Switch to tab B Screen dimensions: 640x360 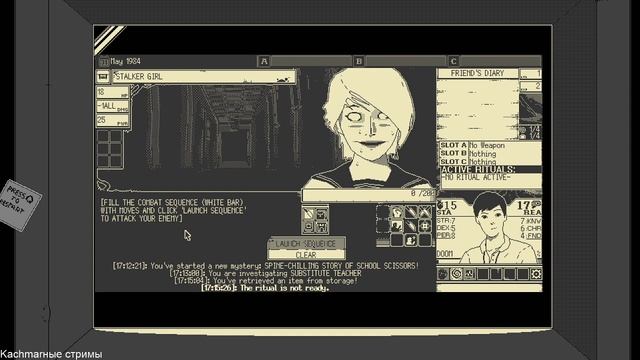click(x=359, y=61)
